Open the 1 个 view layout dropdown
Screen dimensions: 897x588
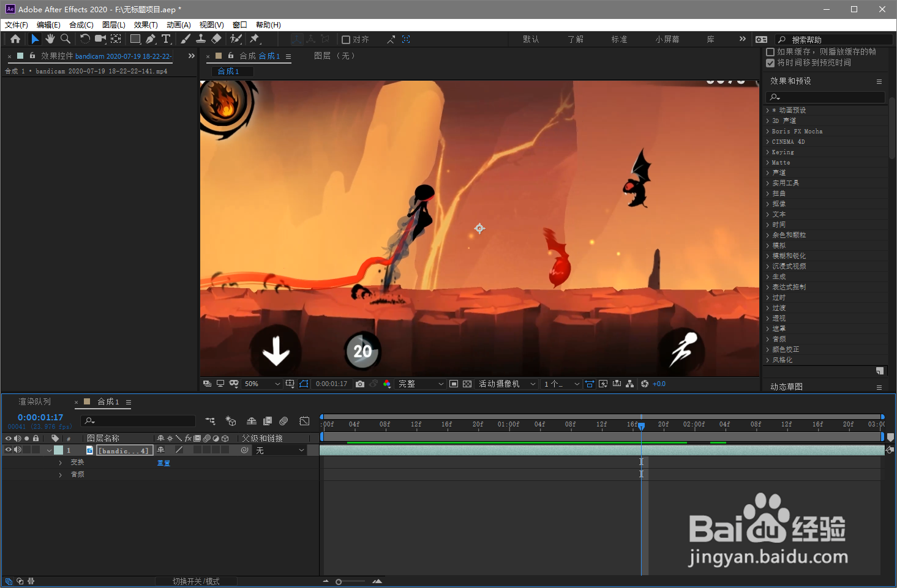(561, 384)
